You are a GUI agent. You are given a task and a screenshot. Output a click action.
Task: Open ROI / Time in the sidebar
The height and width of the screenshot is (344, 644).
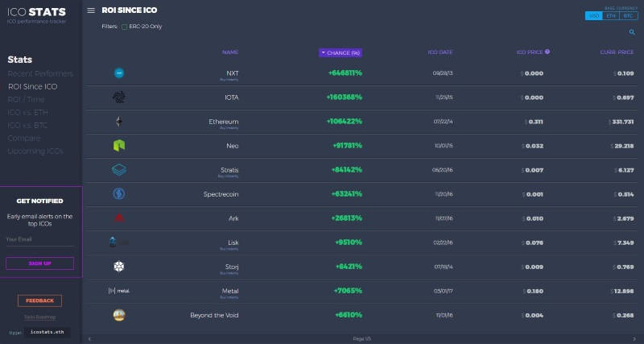pos(26,99)
